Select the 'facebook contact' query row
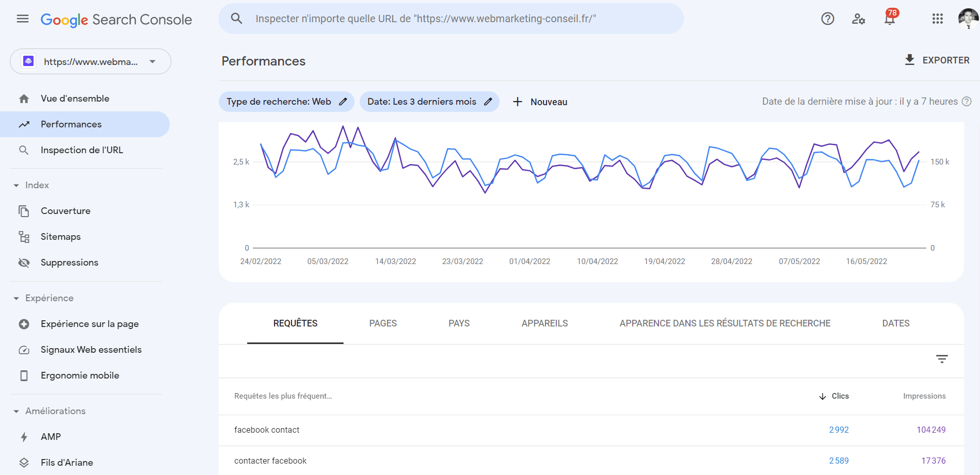Screen dimensions: 980x475 tap(591, 430)
